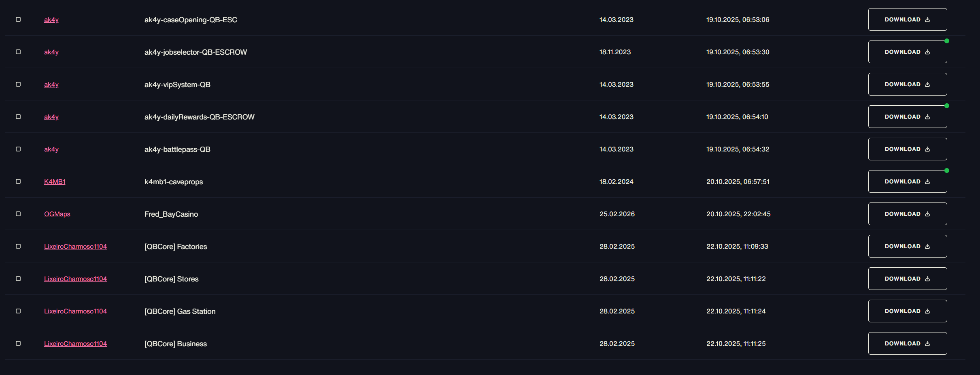Download ak4y-jobselector-QB-ESCROW asset
Image resolution: width=980 pixels, height=375 pixels.
point(907,52)
